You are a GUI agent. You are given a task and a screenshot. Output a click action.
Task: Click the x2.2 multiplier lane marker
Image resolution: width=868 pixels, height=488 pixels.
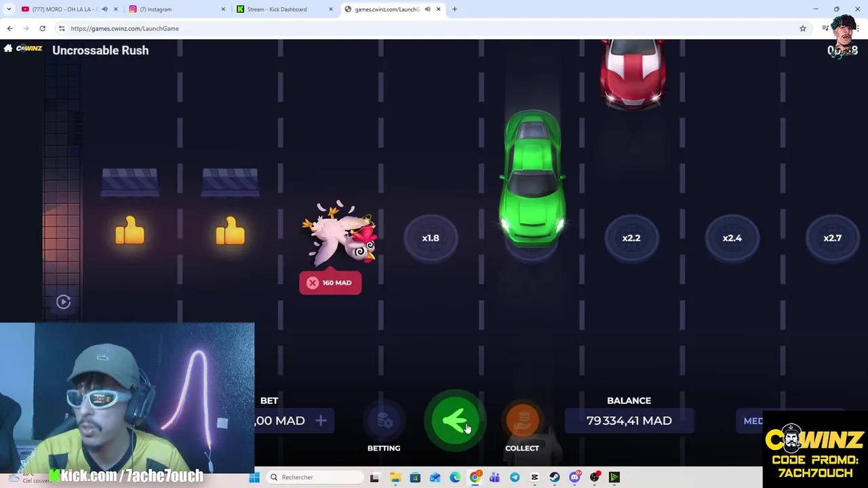coord(631,238)
